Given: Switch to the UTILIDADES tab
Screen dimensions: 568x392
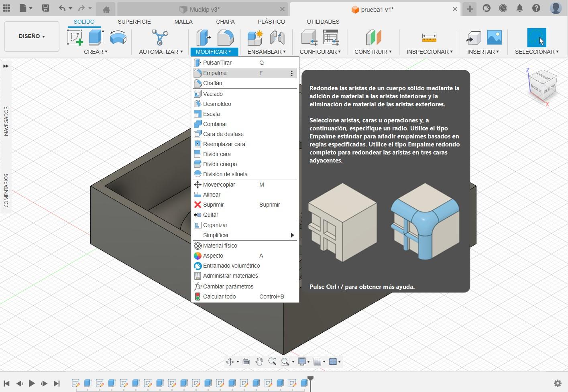Looking at the screenshot, I should coord(323,22).
